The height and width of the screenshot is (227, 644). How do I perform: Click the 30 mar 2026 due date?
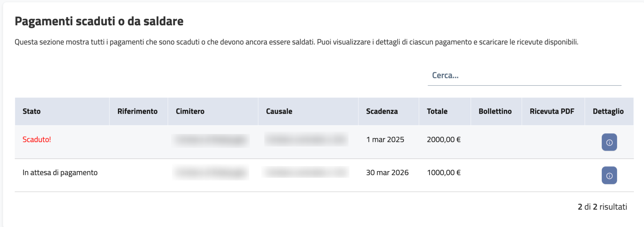pyautogui.click(x=387, y=173)
